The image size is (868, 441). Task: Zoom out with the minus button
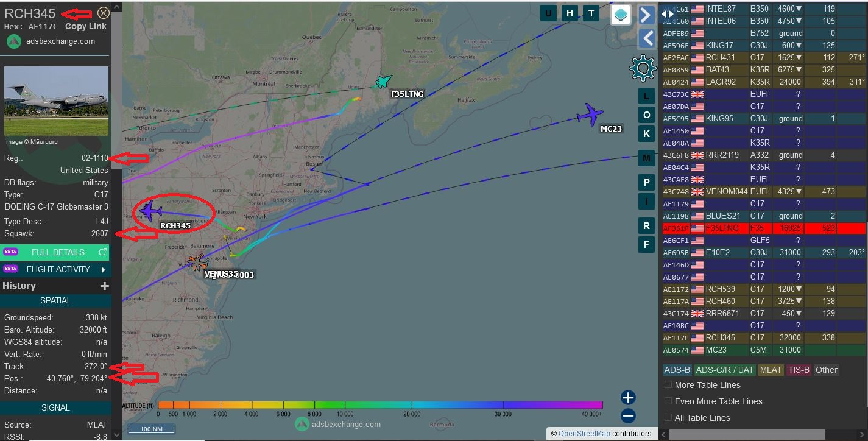628,416
